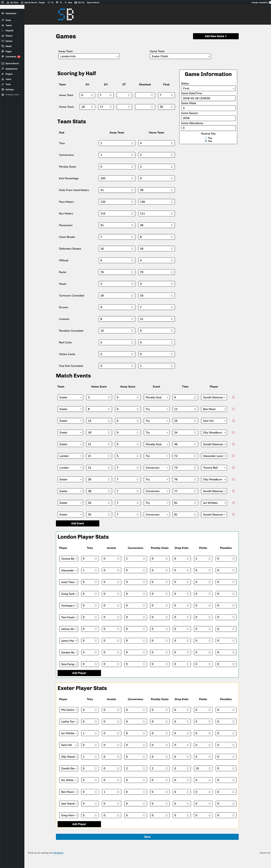Click the Sports Bench SB sidebar icon

[x=3, y=63]
